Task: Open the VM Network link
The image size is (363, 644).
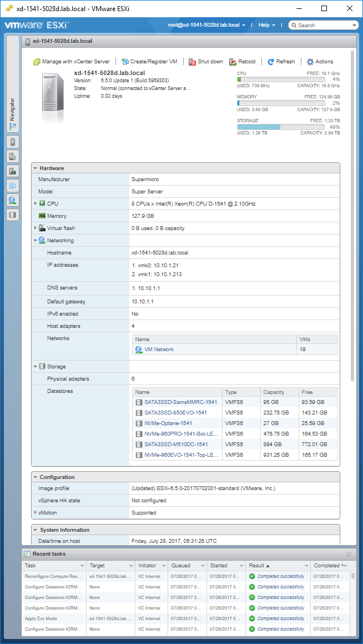Action: click(159, 350)
